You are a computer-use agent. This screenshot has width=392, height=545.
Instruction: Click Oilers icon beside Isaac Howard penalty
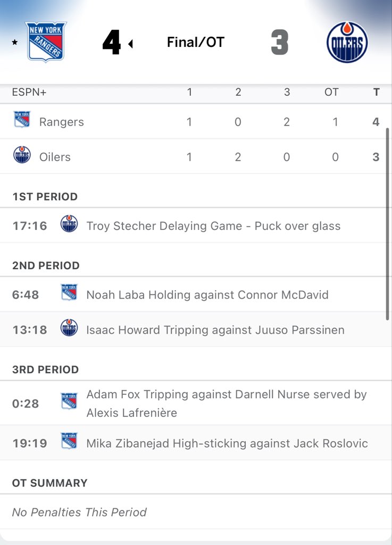coord(69,328)
